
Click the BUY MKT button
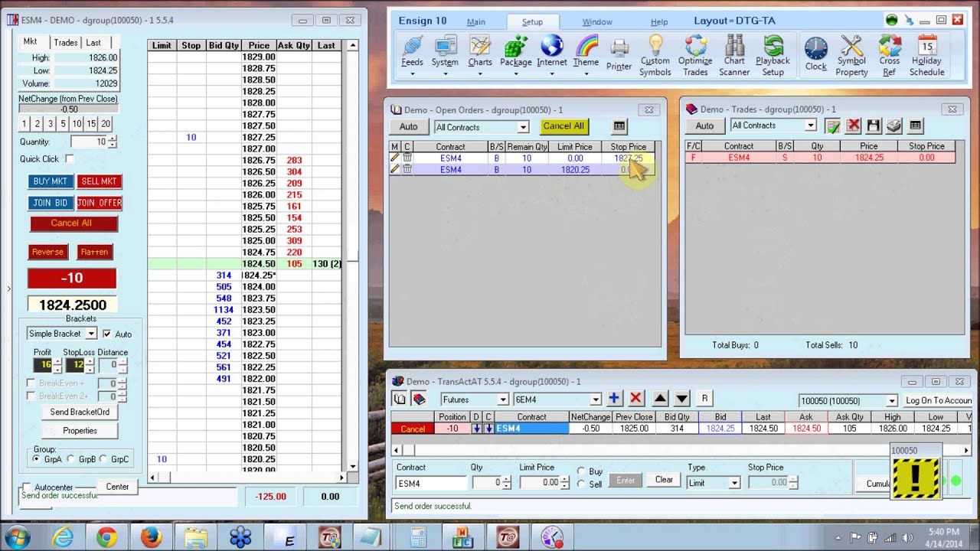coord(50,181)
